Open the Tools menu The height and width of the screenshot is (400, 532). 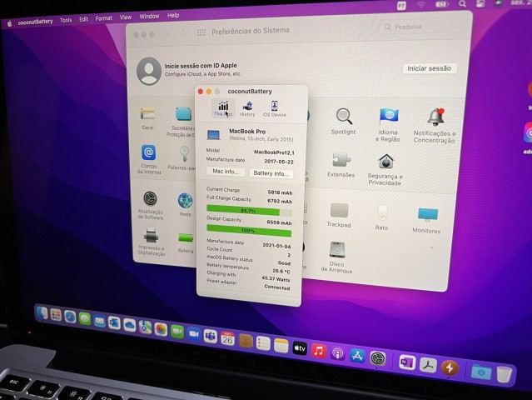[66, 20]
